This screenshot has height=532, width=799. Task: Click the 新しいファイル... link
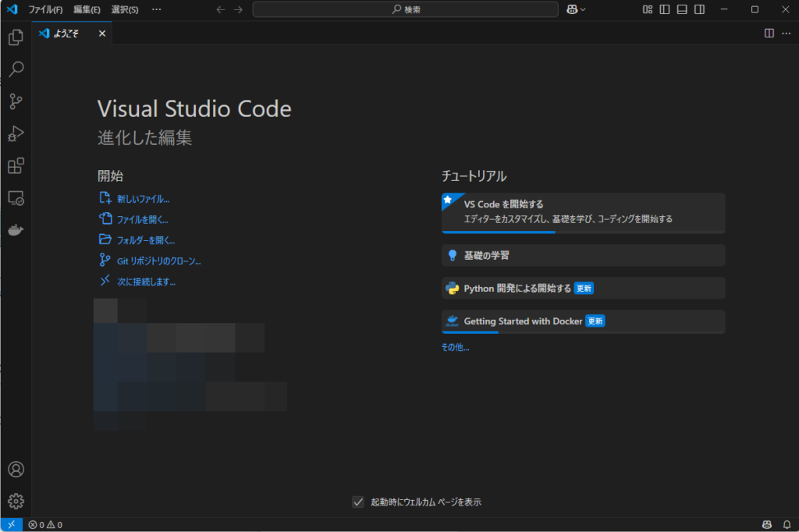pos(144,199)
